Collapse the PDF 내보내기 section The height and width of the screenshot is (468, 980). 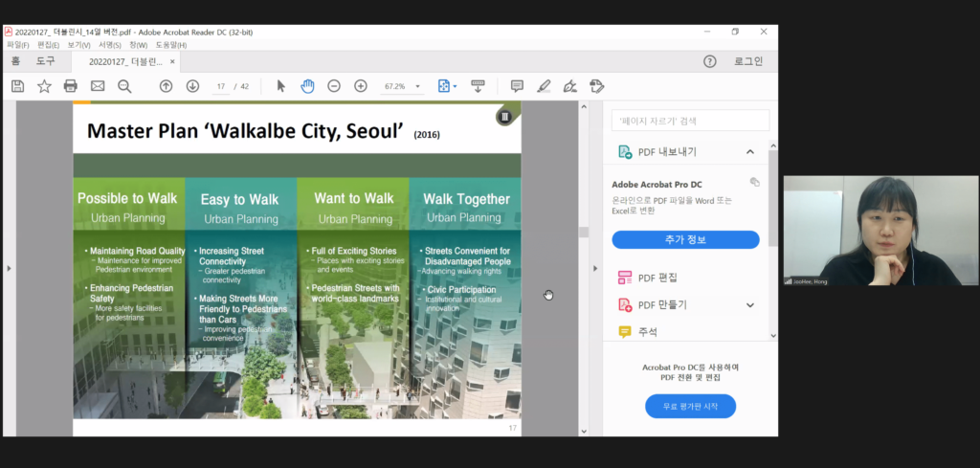[x=750, y=152]
